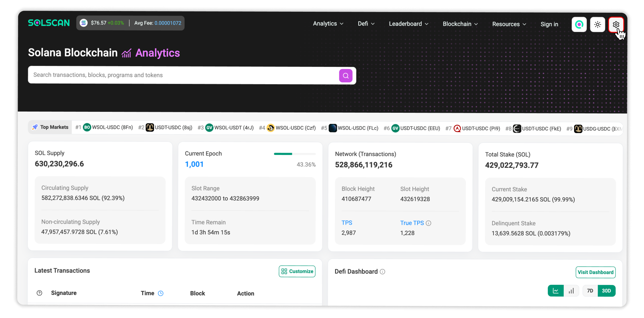Open USDT-USDC (FkE) market link

[x=542, y=129]
